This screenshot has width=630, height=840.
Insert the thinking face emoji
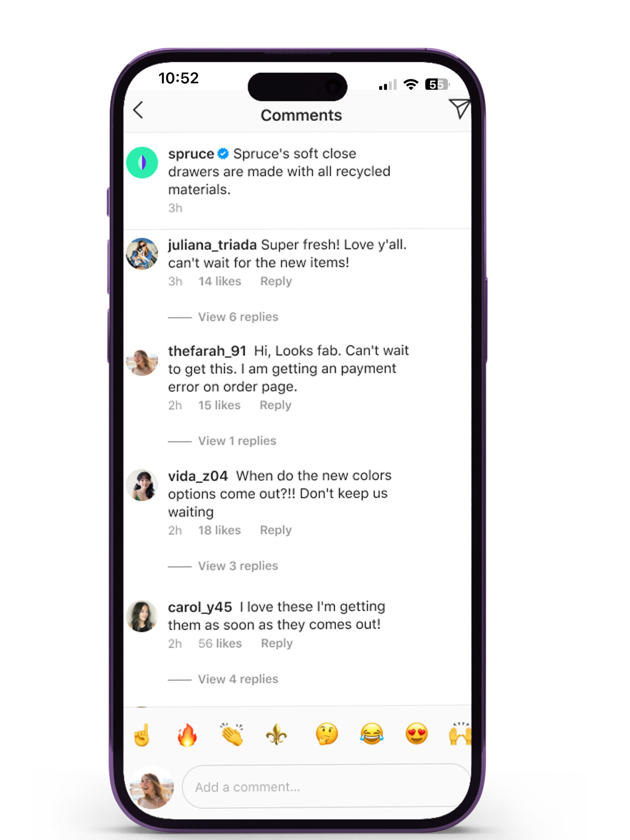327,734
